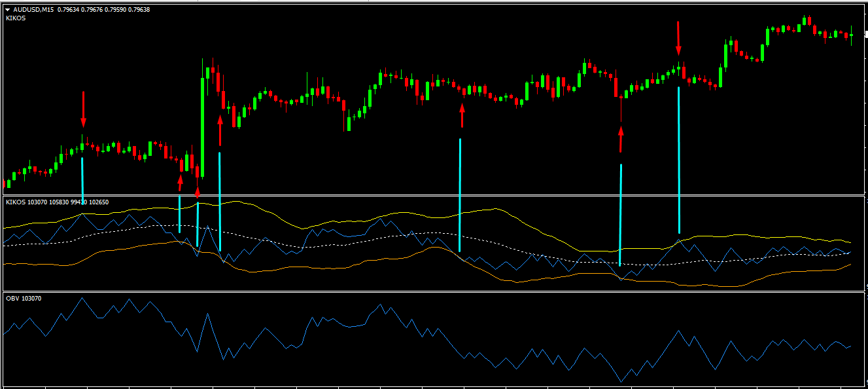Click the KIKOS label in the main chart
Screen dimensions: 868x389
click(15, 18)
